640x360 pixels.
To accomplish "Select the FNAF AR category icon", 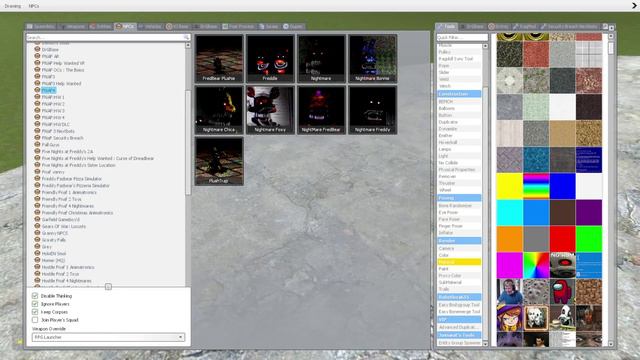I will pyautogui.click(x=37, y=56).
